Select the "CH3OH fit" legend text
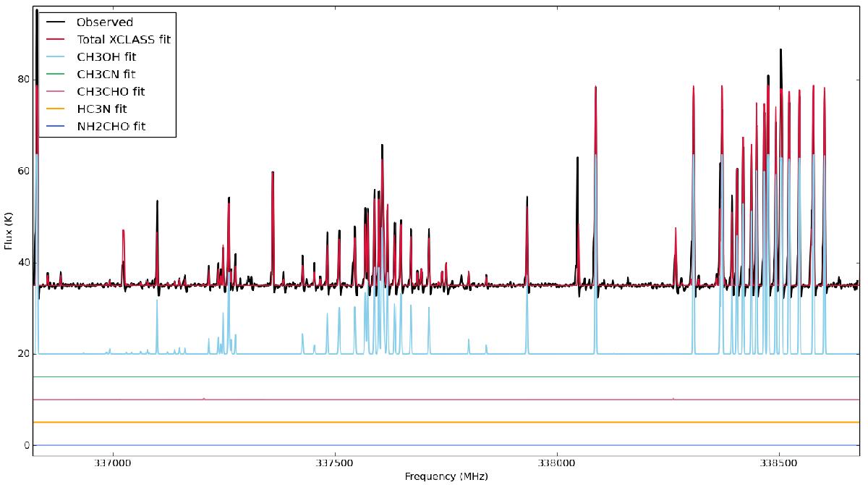Image resolution: width=868 pixels, height=485 pixels. (x=106, y=57)
